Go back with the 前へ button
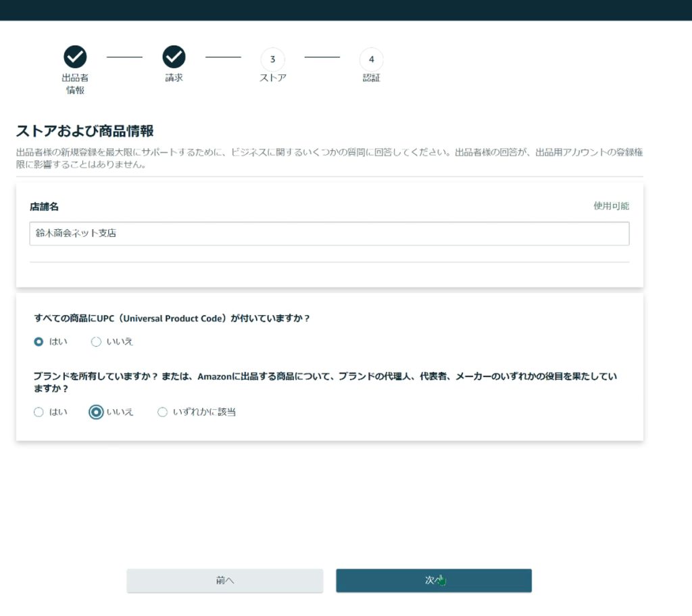This screenshot has width=692, height=616. point(225,580)
